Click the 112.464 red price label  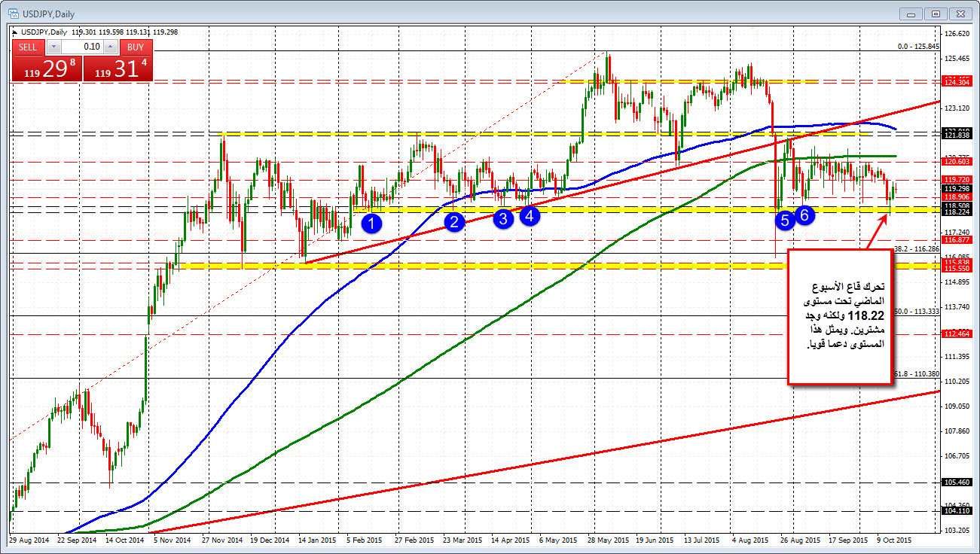[957, 333]
